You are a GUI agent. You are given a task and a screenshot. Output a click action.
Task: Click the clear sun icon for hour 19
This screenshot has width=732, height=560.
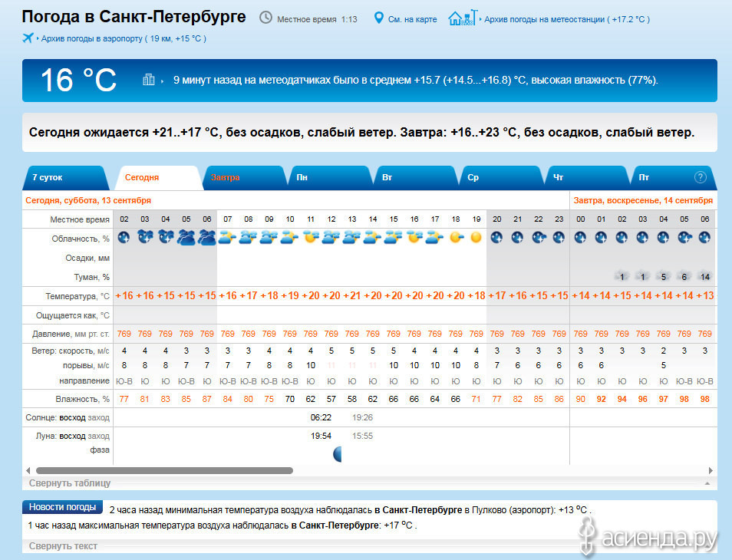pos(476,238)
